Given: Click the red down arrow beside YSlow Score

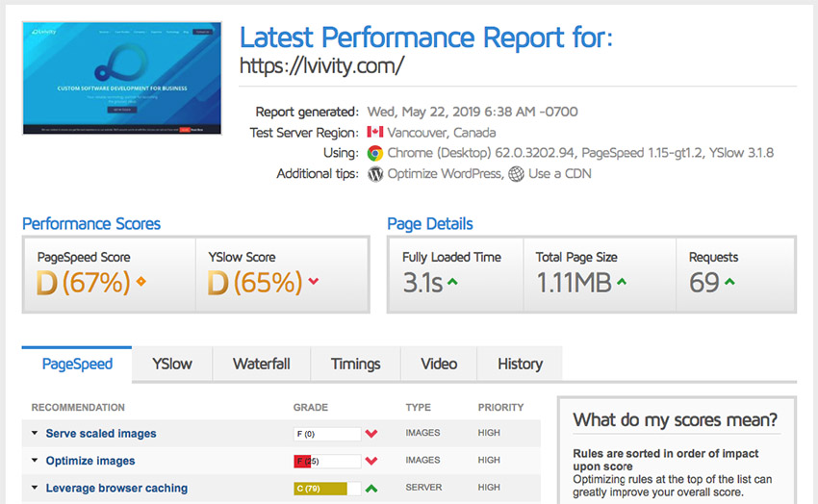Looking at the screenshot, I should tap(314, 282).
